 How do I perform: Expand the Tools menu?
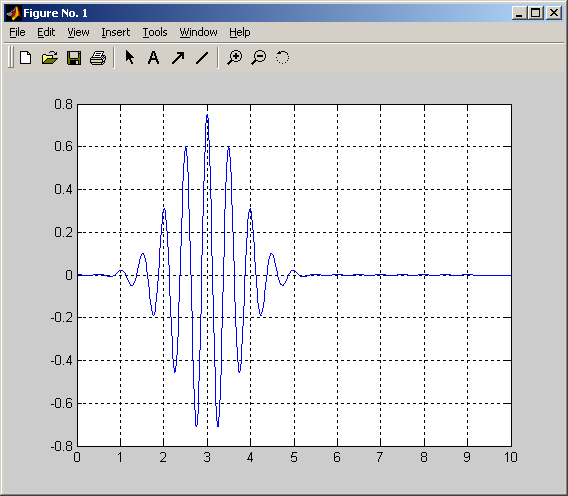tap(155, 32)
